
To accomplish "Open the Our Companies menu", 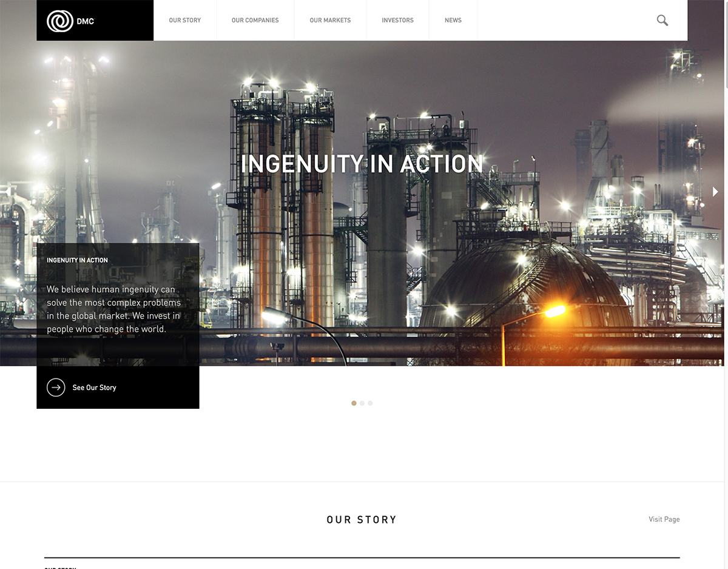I will pyautogui.click(x=255, y=20).
